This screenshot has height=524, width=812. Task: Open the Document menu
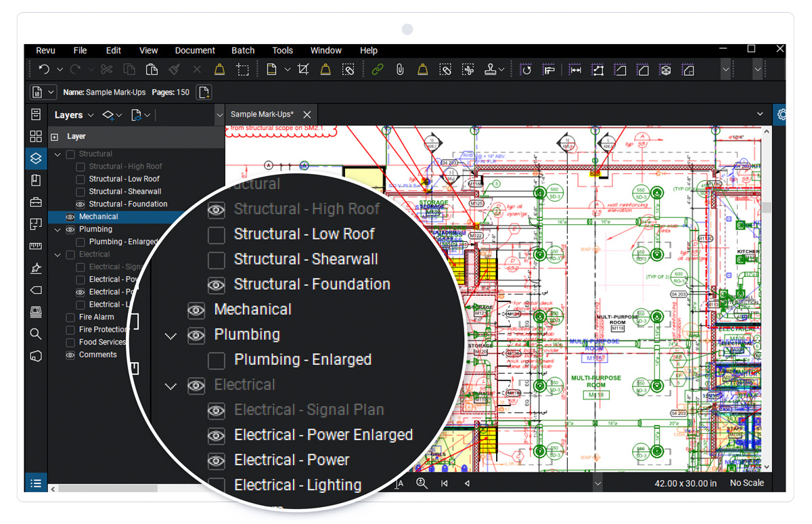(x=195, y=51)
